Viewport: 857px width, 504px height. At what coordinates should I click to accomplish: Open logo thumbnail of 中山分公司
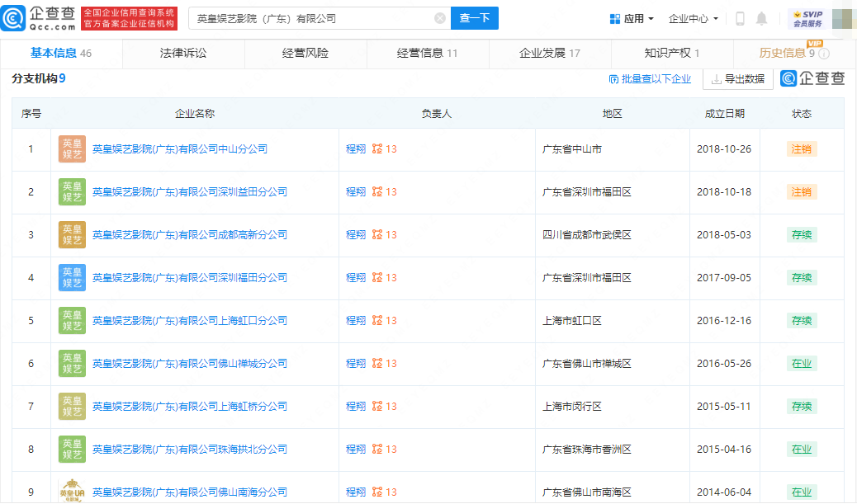[x=72, y=149]
